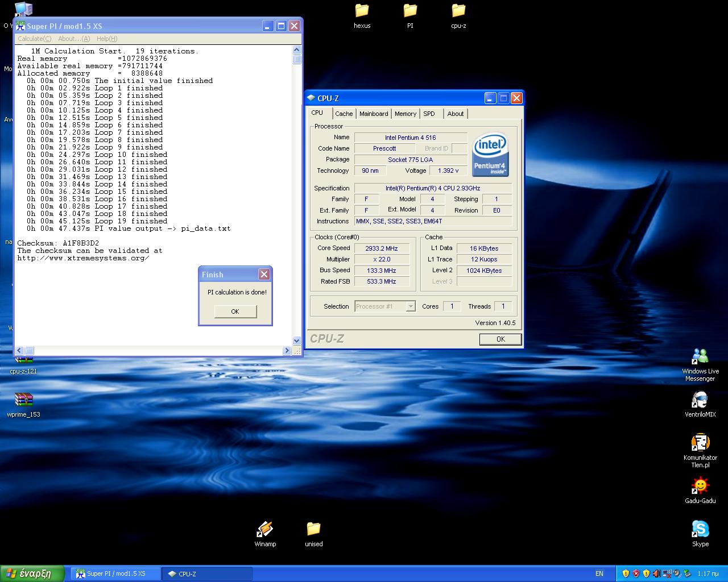
Task: Minimize the CPU-Z window
Action: click(490, 98)
